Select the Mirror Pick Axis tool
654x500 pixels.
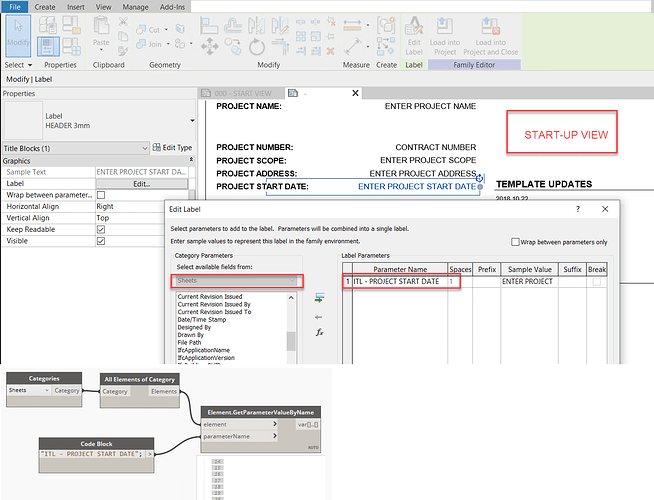[256, 25]
